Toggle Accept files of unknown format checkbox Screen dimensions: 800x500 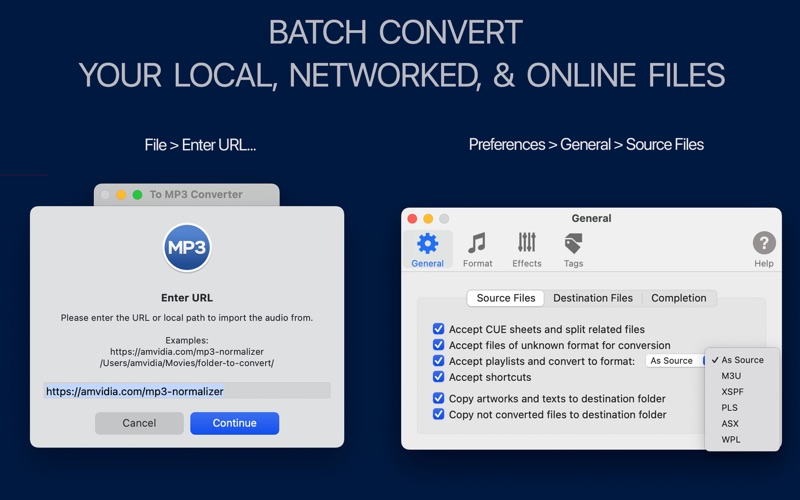pos(438,344)
